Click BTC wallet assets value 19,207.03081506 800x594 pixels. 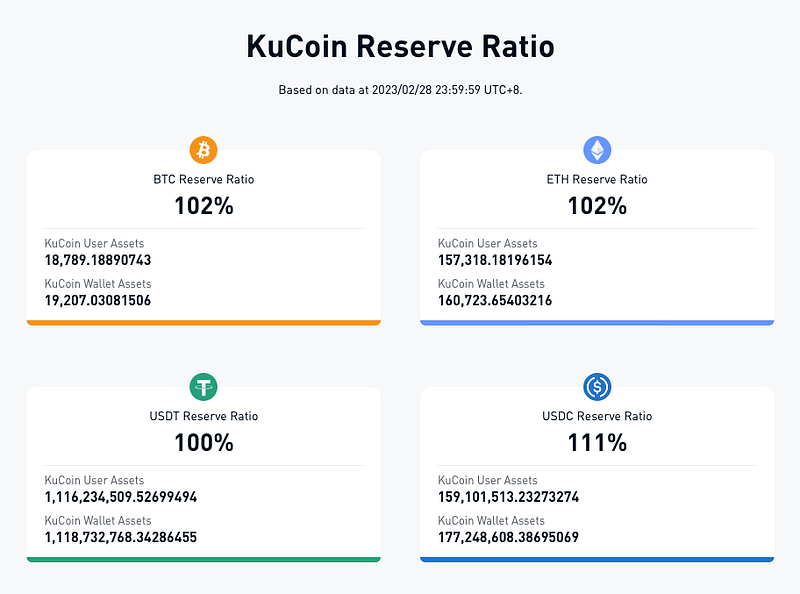pos(98,300)
